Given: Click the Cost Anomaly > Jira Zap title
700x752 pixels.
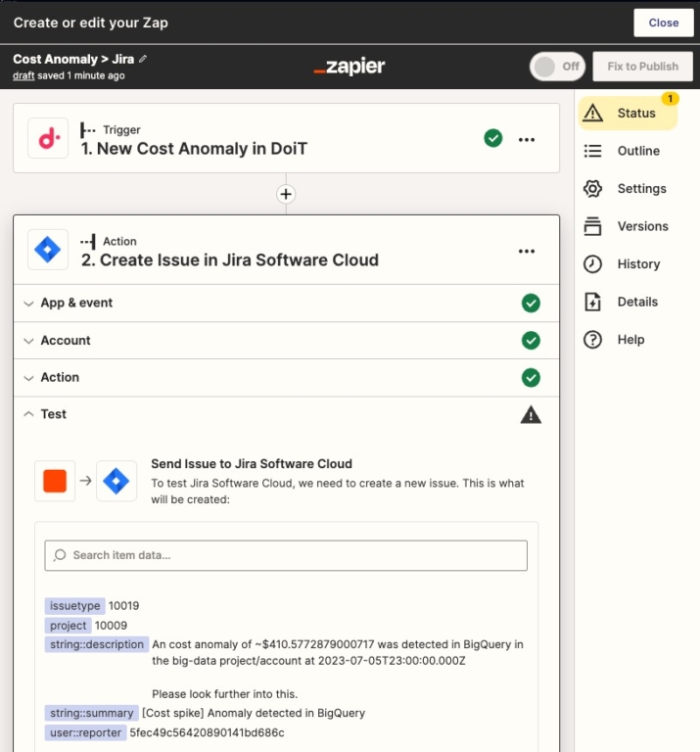Looking at the screenshot, I should (x=73, y=59).
